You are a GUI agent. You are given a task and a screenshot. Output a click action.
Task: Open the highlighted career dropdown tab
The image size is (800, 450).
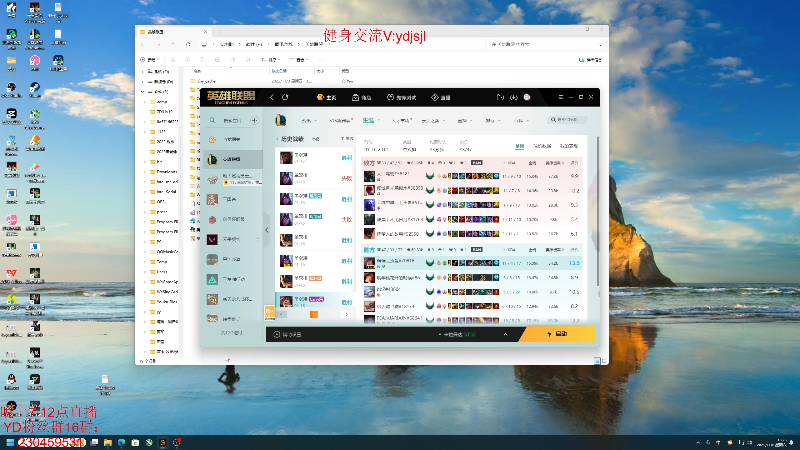click(371, 120)
